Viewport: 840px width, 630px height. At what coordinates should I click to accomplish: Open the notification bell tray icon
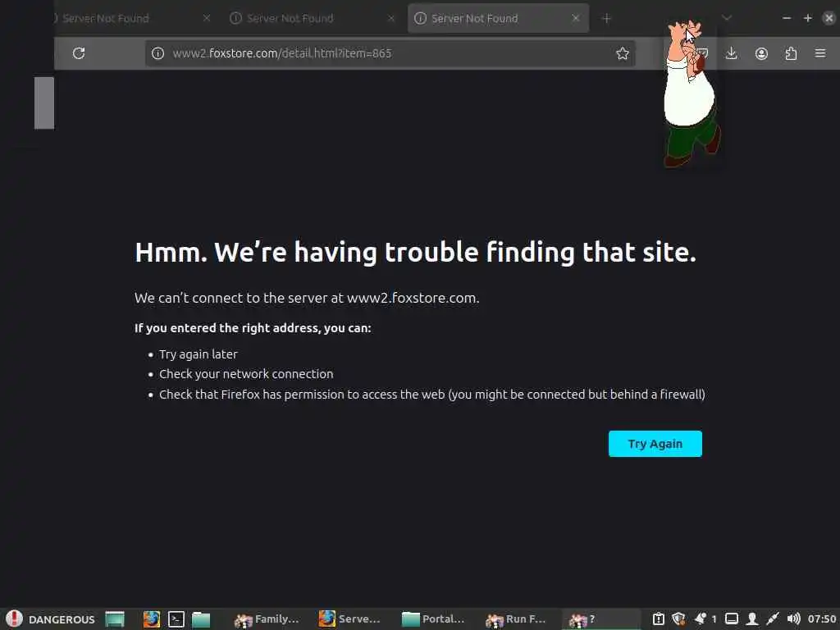[700, 619]
